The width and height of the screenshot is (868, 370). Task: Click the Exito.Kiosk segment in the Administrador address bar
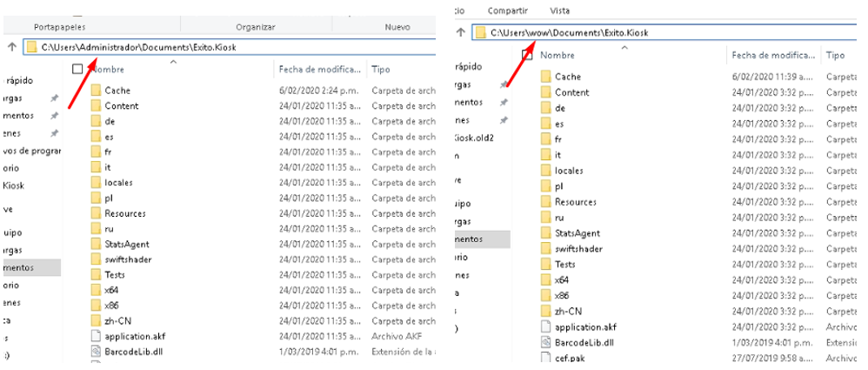pos(214,46)
